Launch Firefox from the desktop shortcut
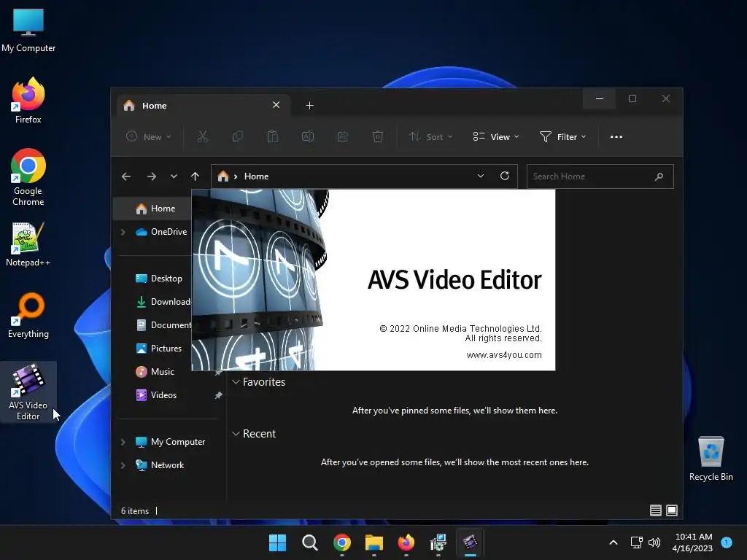 28,101
